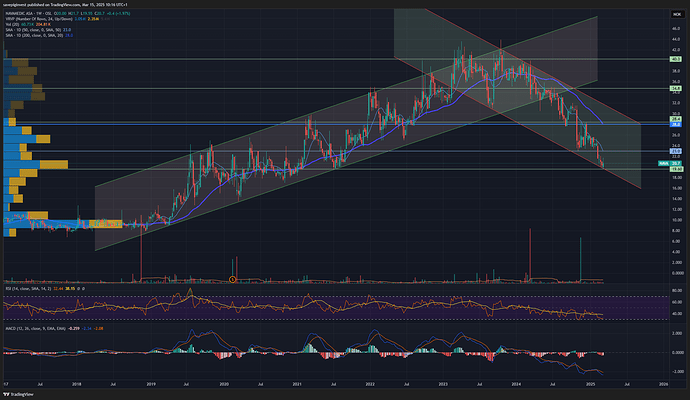
Task: Click the published on TradingView.com header text
Action: (65, 5)
